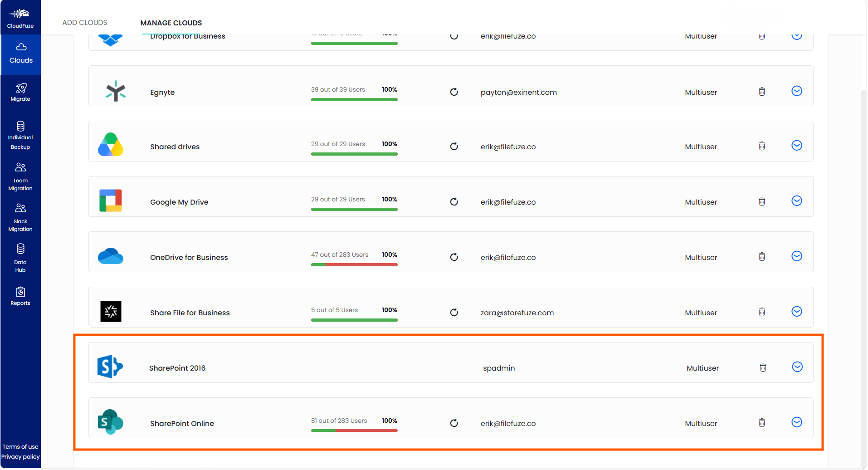
Task: Click the Share File for Business name
Action: (x=190, y=313)
